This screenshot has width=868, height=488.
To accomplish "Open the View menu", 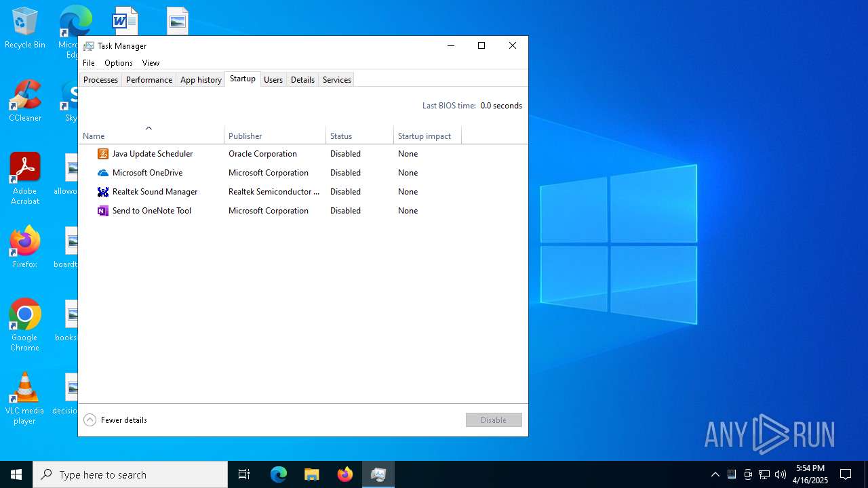I will 151,63.
